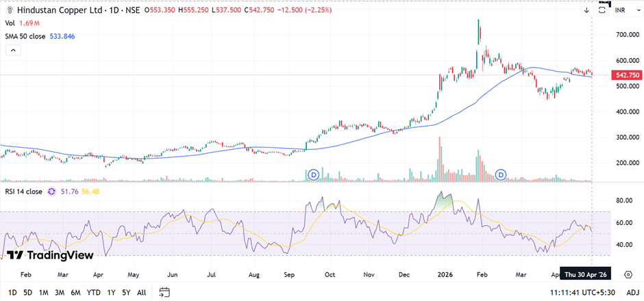
Task: Open the INR currency dropdown
Action: click(621, 10)
